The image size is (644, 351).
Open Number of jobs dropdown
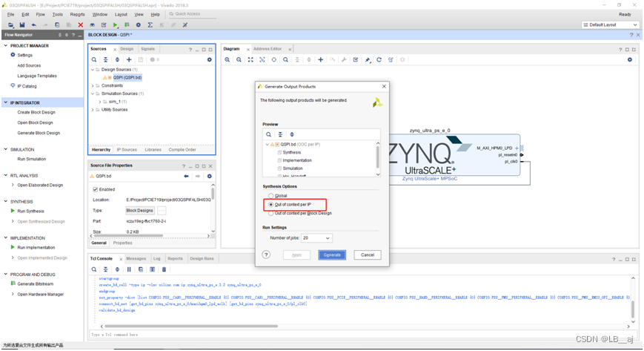pyautogui.click(x=316, y=238)
